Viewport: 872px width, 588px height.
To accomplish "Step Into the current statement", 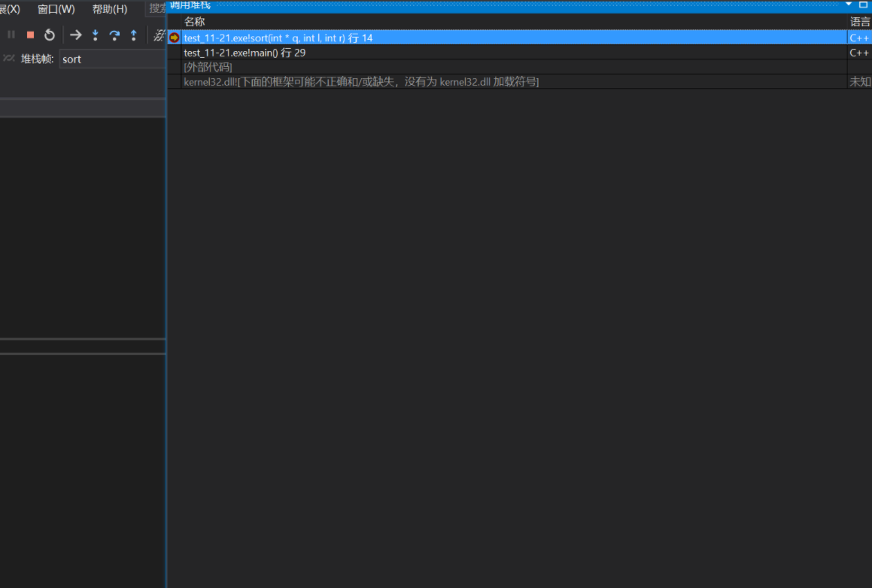I will point(96,35).
